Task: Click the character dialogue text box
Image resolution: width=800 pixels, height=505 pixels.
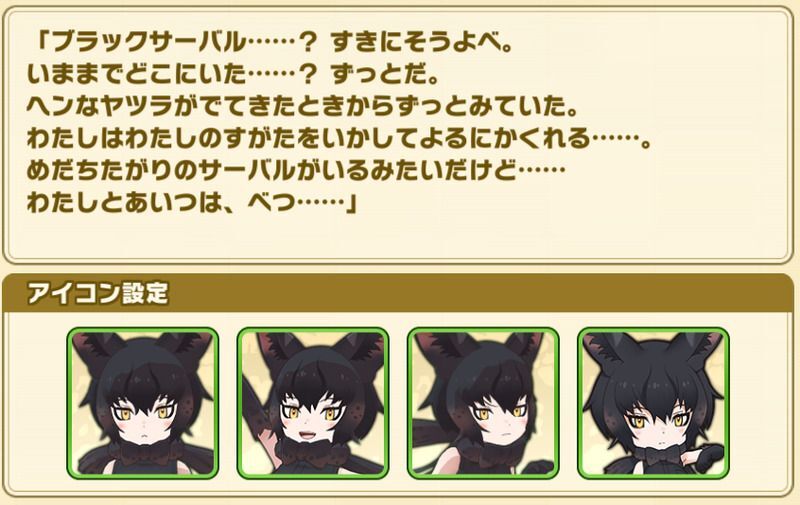Action: (x=398, y=135)
